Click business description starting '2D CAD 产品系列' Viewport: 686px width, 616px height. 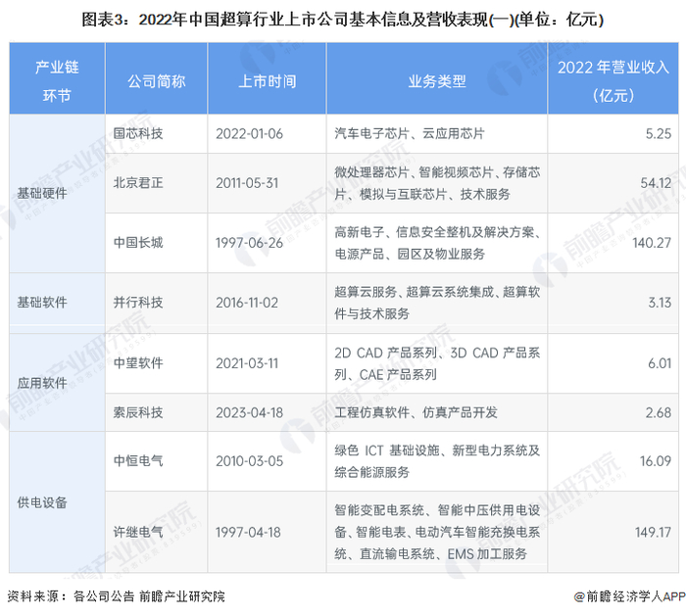(x=437, y=363)
